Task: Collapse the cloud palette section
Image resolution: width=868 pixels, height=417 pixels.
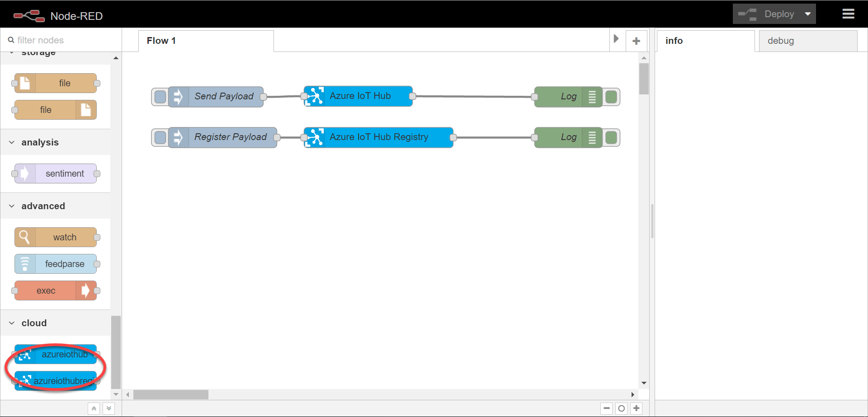Action: [11, 323]
